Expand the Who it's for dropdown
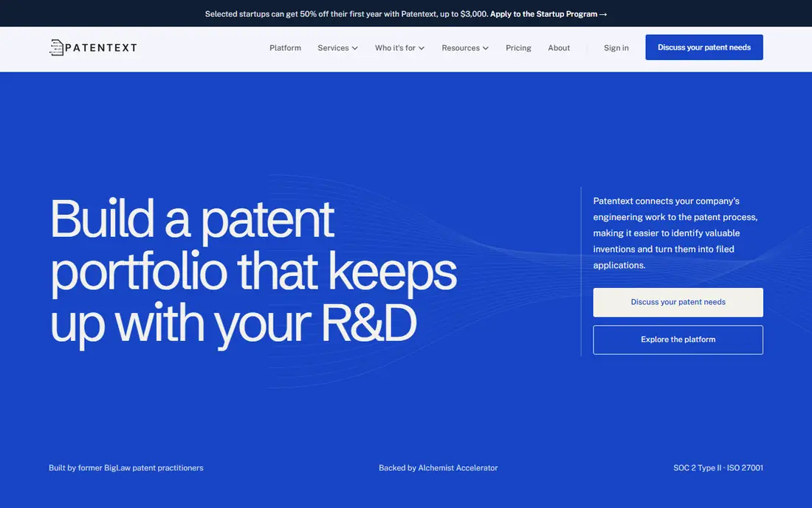 [400, 48]
